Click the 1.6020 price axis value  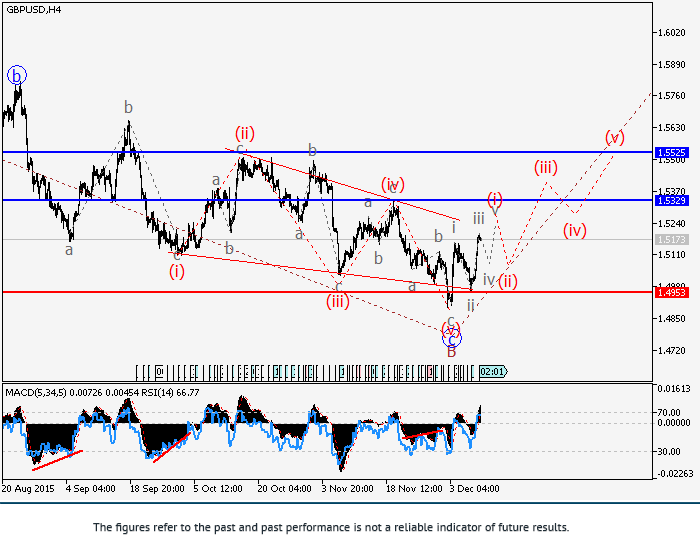(x=671, y=33)
